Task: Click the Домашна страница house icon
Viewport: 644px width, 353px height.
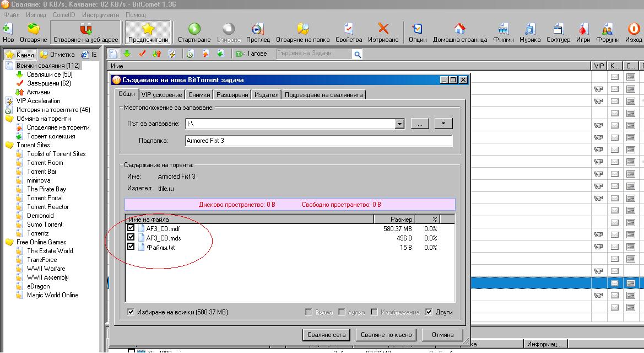Action: point(459,29)
